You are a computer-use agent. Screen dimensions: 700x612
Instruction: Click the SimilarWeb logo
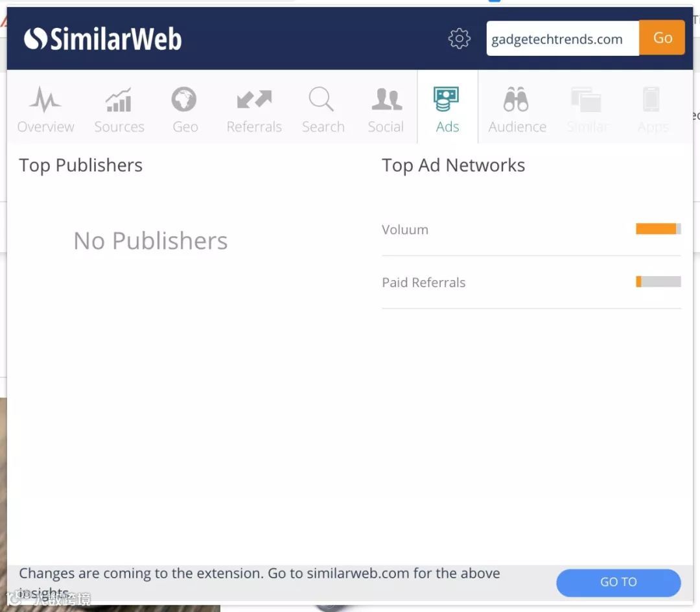tap(102, 39)
